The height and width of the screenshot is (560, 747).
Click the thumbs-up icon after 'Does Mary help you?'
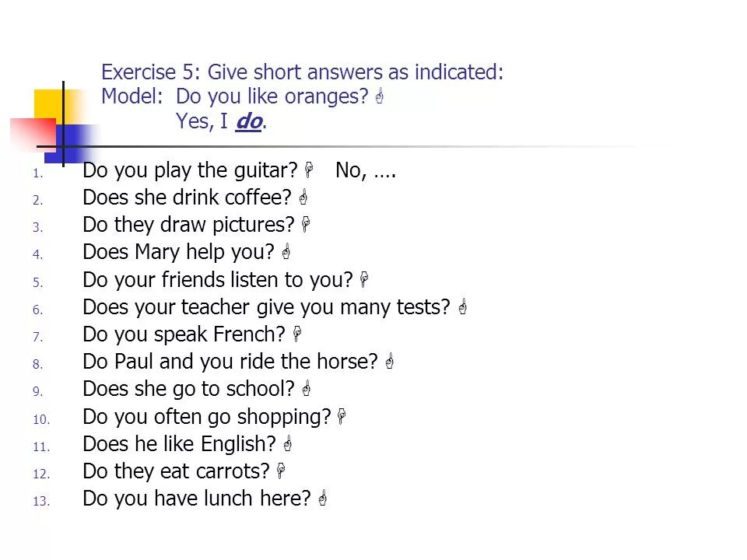coord(286,251)
